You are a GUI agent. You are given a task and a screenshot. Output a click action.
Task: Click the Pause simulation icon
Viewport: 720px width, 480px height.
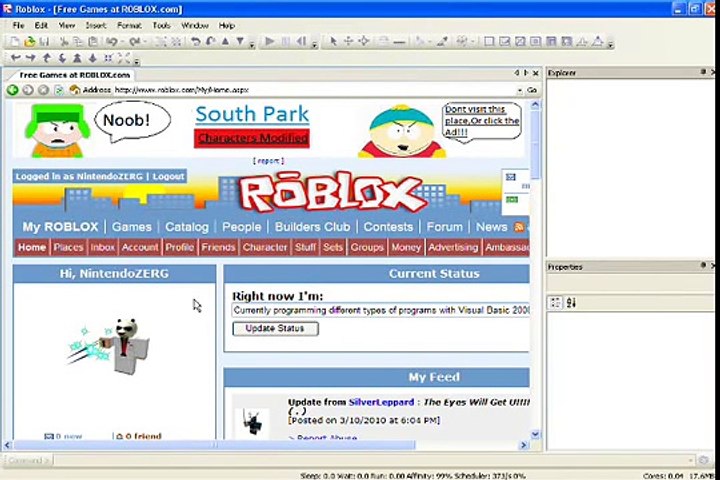286,42
